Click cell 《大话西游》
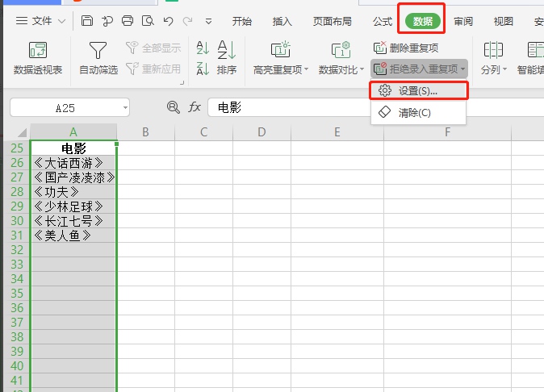 73,163
